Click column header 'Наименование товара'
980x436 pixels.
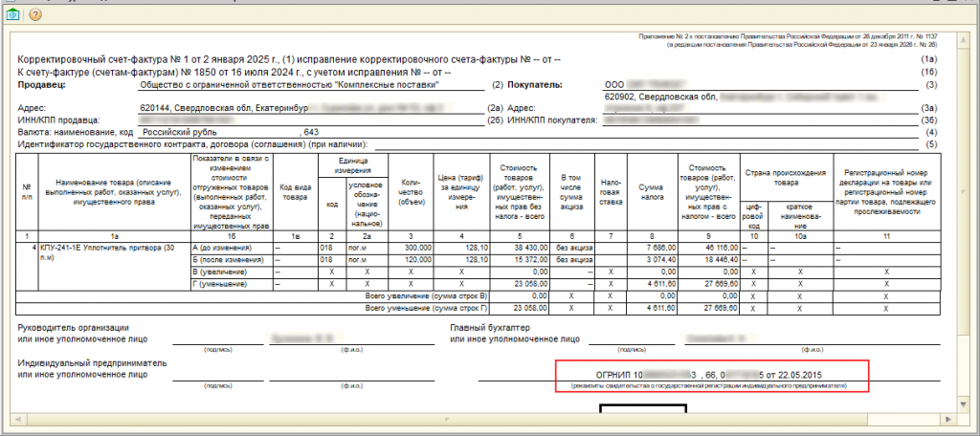pyautogui.click(x=113, y=193)
